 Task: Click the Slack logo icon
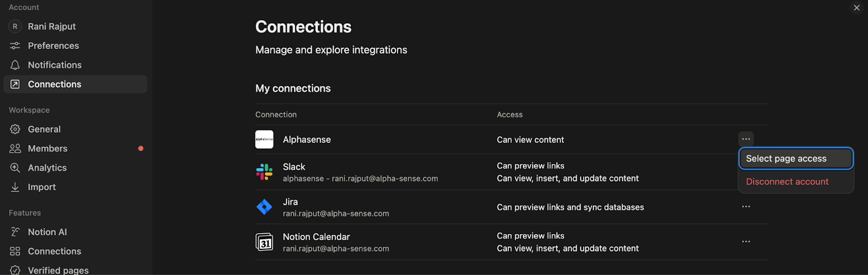coord(264,172)
